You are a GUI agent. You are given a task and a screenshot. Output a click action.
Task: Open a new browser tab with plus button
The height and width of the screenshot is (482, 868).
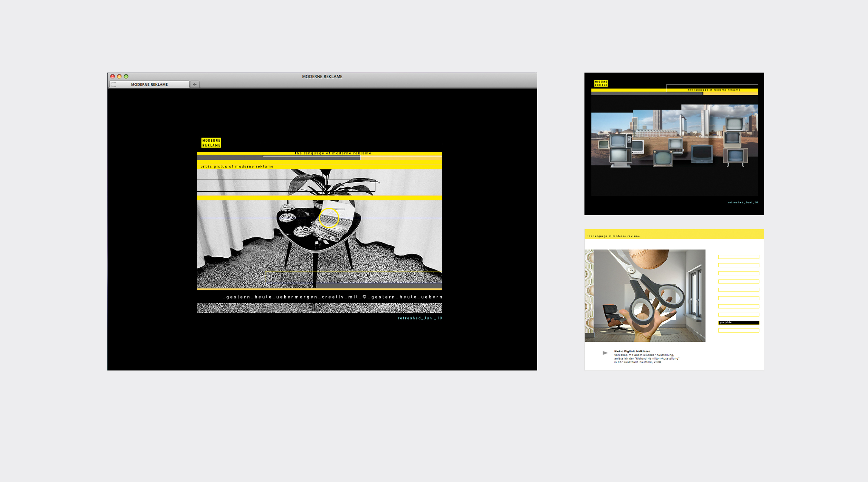tap(195, 84)
